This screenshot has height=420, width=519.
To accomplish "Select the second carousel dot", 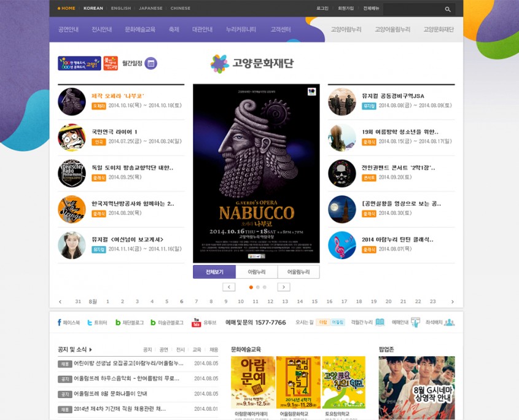I will coord(258,287).
